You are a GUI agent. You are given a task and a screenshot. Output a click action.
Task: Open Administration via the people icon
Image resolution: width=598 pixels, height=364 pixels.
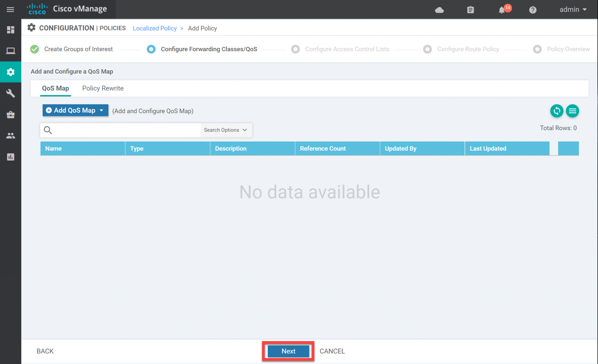click(x=11, y=135)
